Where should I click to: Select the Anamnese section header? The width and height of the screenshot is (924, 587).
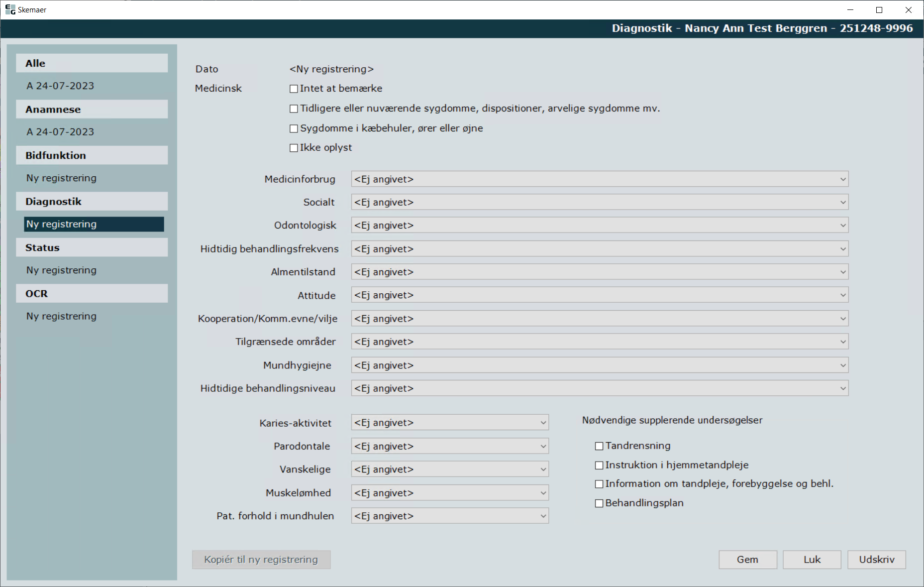click(92, 110)
